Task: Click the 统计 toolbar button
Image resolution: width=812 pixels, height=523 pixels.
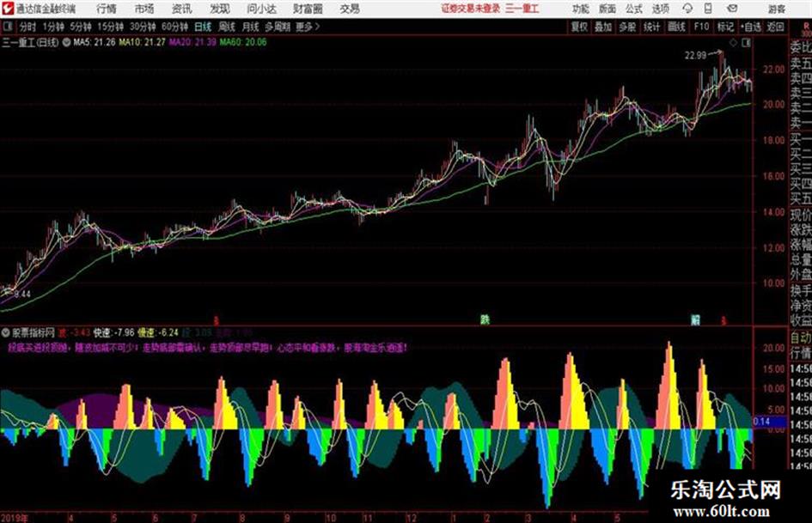Action: point(651,27)
